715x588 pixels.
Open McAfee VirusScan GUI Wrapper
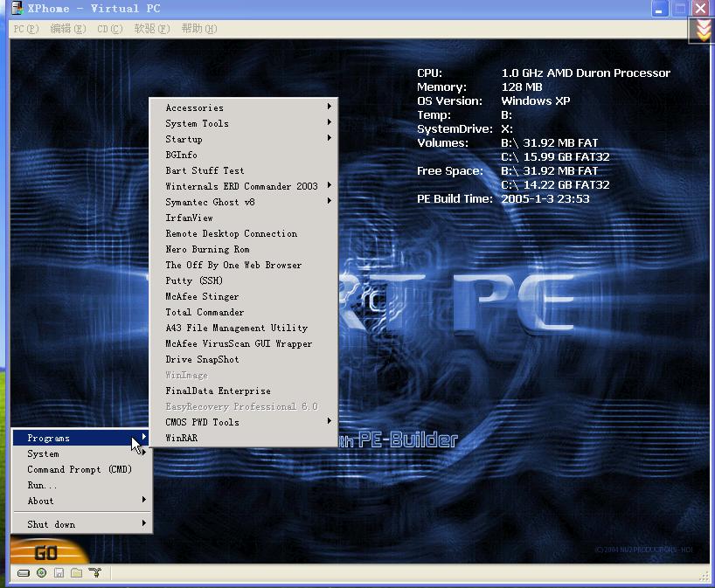click(x=244, y=343)
